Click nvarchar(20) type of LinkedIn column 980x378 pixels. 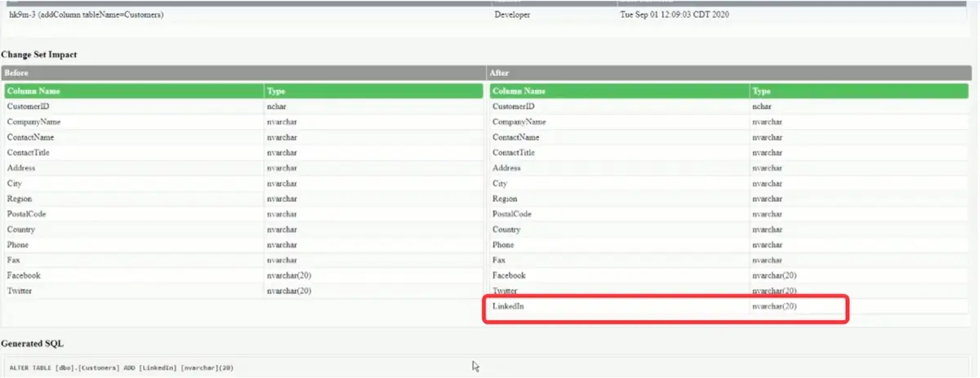tap(773, 307)
